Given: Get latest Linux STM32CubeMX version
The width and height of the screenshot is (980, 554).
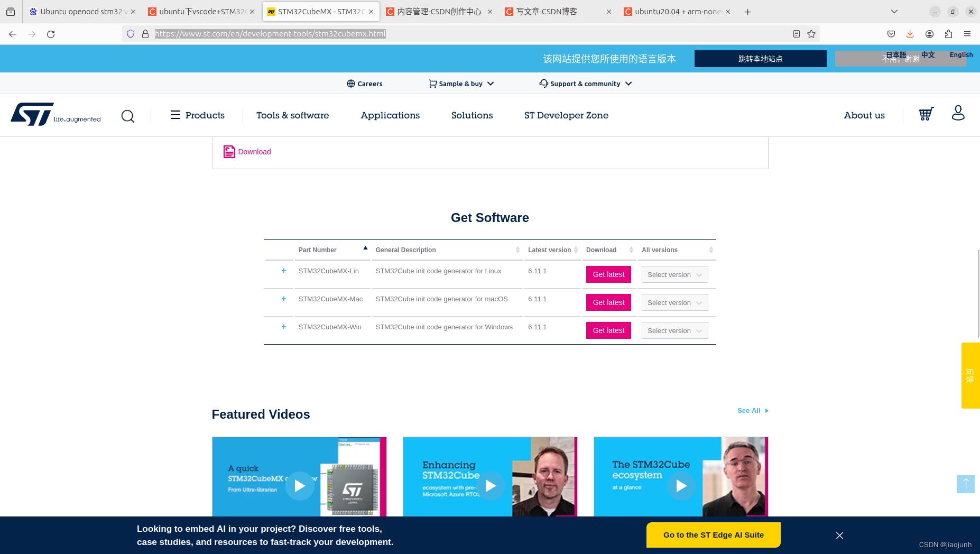Looking at the screenshot, I should point(608,274).
